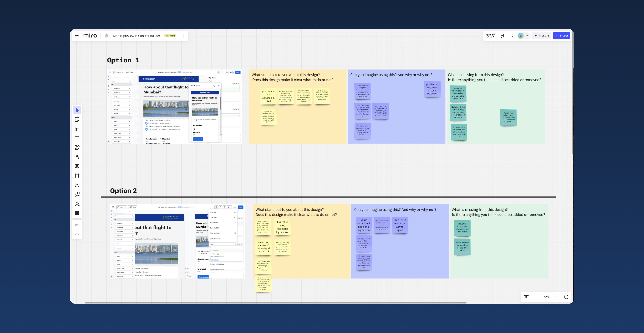This screenshot has width=644, height=333.
Task: Select the Text tool
Action: pyautogui.click(x=77, y=138)
